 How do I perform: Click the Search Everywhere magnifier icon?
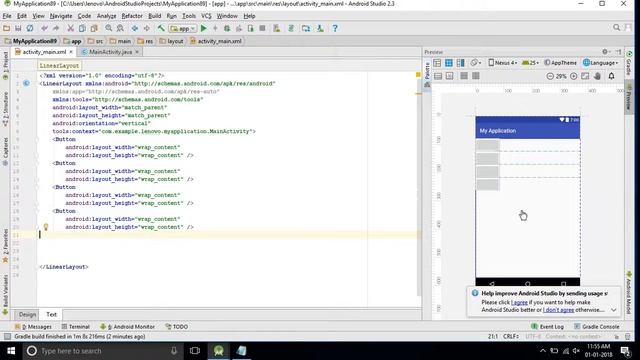pyautogui.click(x=616, y=27)
